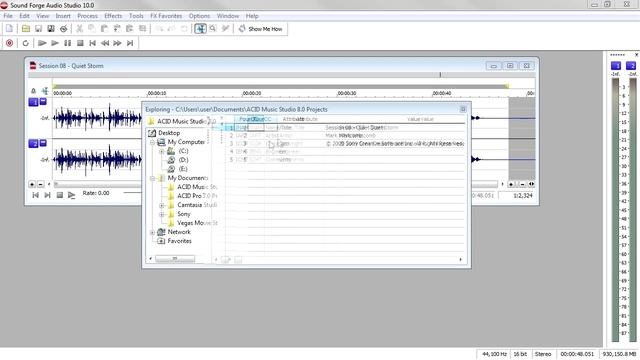Screen dimensions: 640x360
Task: Click Stop in the main transport toolbar
Action: coord(80,43)
